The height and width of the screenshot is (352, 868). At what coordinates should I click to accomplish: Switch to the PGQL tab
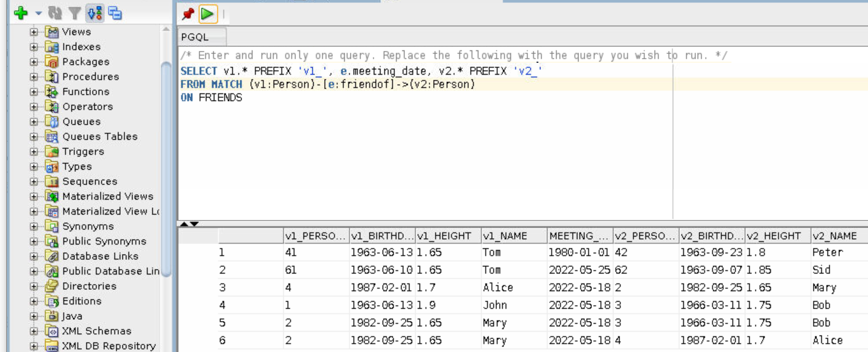click(x=196, y=37)
